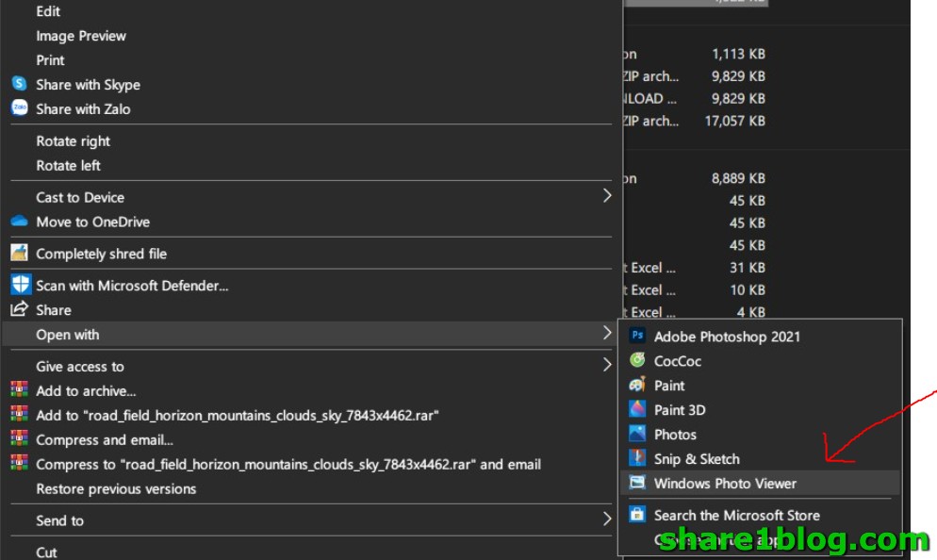Click the Skype icon beside Share with Skype
937x560 pixels.
[x=19, y=83]
